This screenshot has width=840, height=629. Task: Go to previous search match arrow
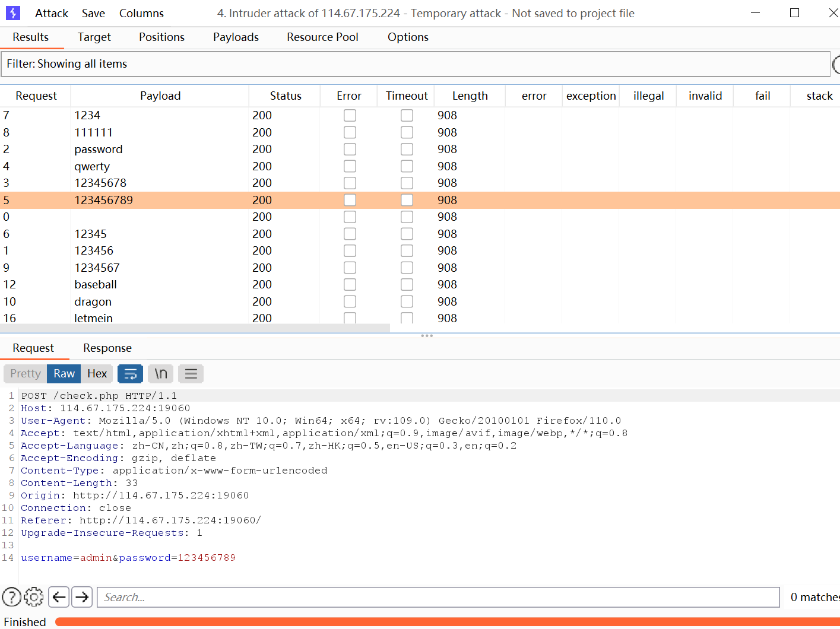[59, 597]
